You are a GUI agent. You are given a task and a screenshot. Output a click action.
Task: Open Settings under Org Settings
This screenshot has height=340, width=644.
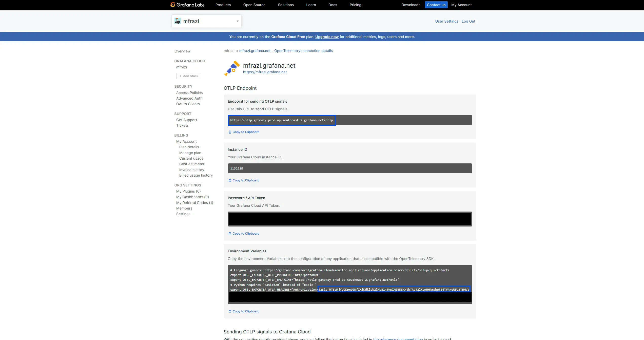[183, 214]
